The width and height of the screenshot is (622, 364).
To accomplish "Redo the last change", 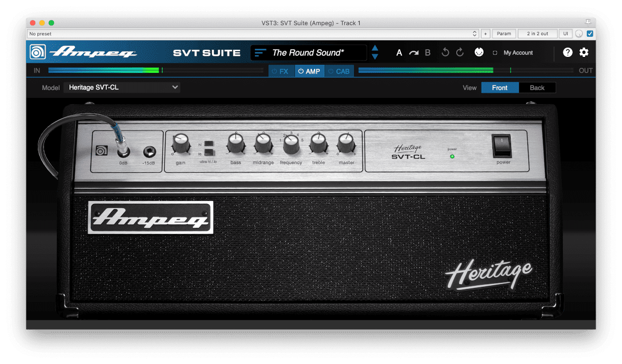I will coord(460,53).
